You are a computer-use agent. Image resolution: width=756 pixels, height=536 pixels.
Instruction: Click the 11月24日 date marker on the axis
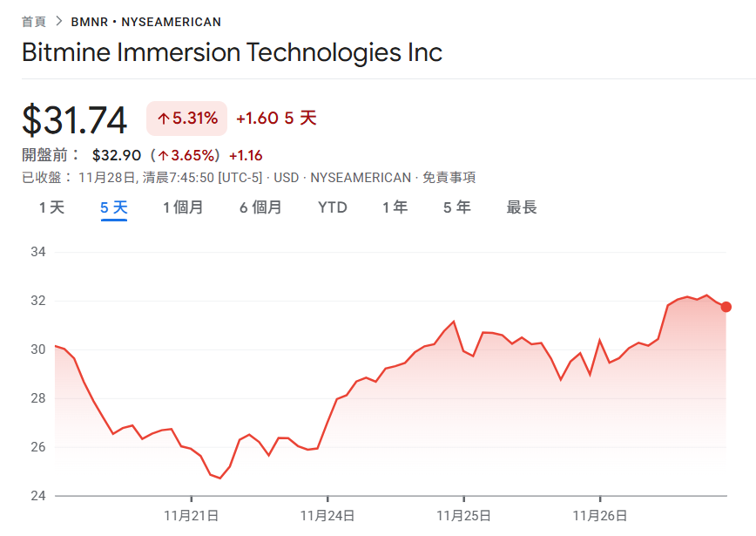(327, 516)
